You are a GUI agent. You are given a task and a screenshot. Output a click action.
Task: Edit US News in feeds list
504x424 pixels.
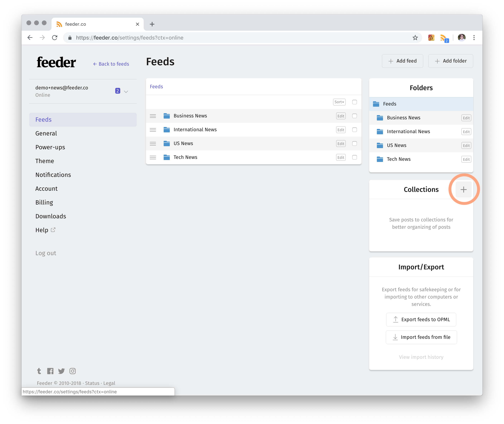[341, 144]
